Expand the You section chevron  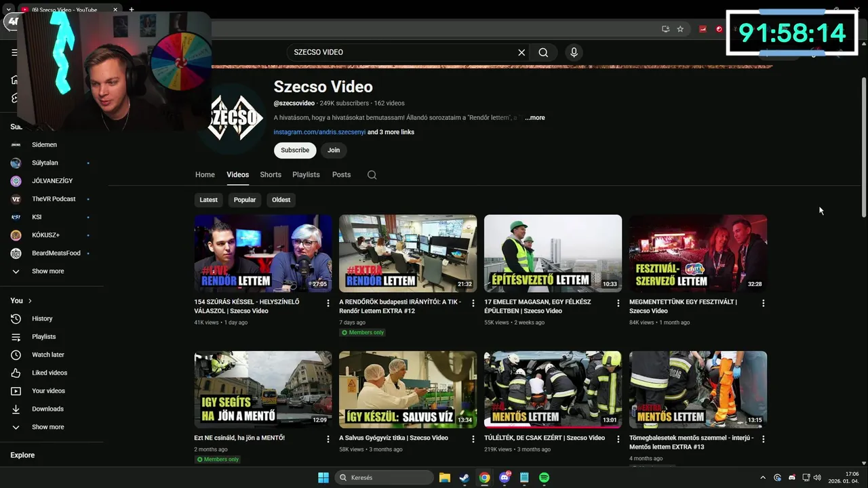point(30,300)
